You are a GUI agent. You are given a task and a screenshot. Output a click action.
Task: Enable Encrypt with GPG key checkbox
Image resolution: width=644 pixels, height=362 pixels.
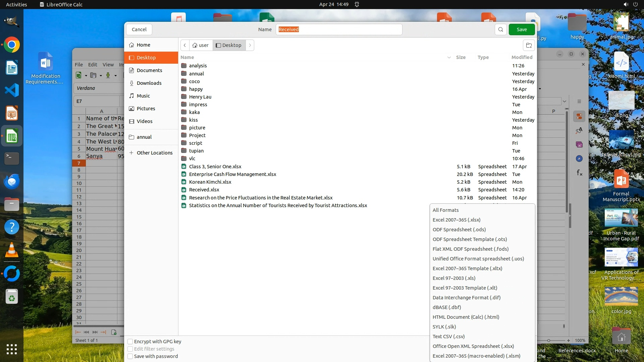(x=130, y=342)
